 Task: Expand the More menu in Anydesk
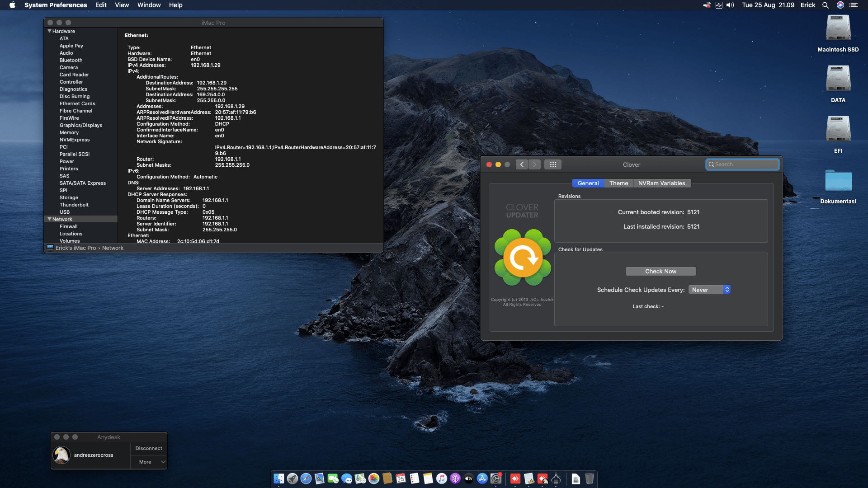(149, 462)
